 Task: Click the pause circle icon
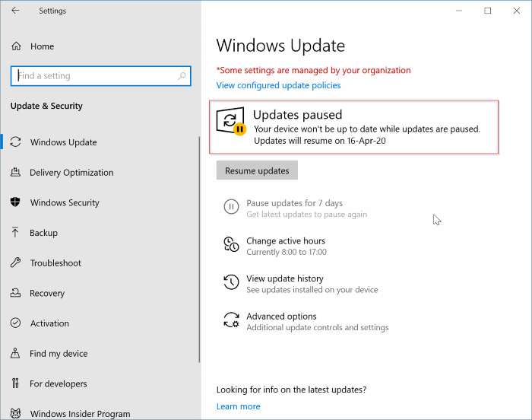[x=231, y=206]
